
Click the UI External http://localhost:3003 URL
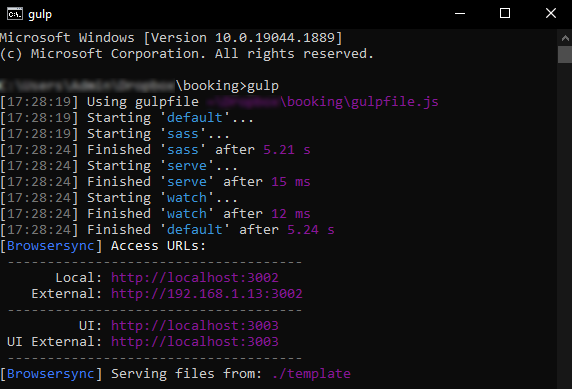click(x=195, y=342)
